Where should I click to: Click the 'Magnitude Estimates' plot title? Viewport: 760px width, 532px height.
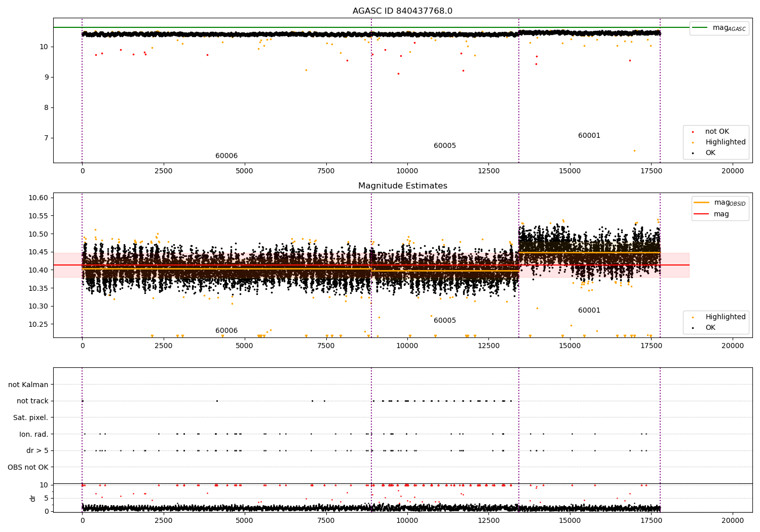point(402,186)
